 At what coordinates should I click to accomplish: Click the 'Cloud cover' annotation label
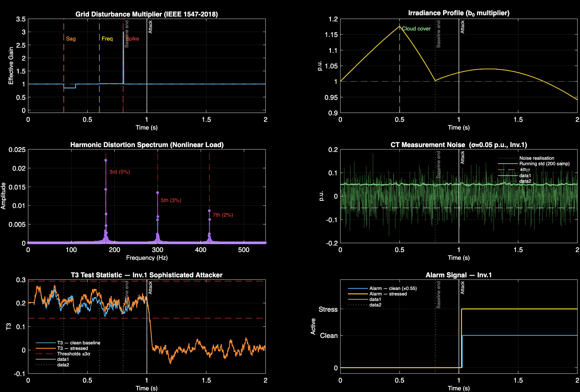[416, 29]
